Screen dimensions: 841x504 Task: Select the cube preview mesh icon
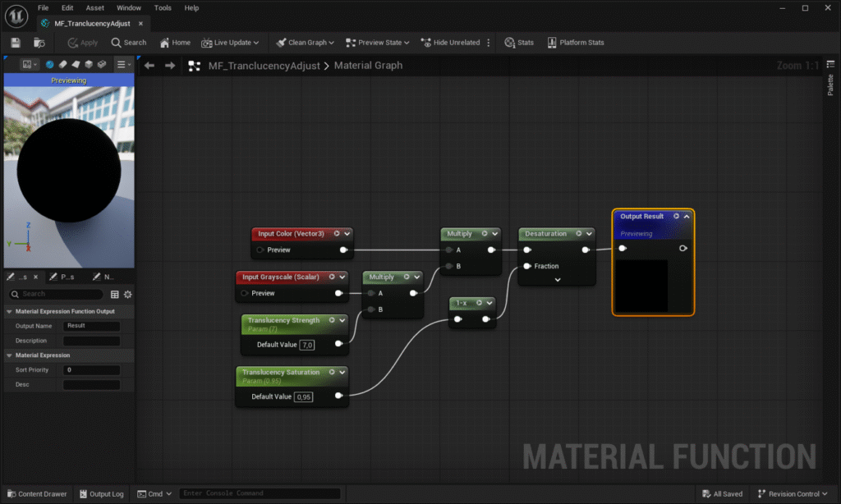coord(89,64)
